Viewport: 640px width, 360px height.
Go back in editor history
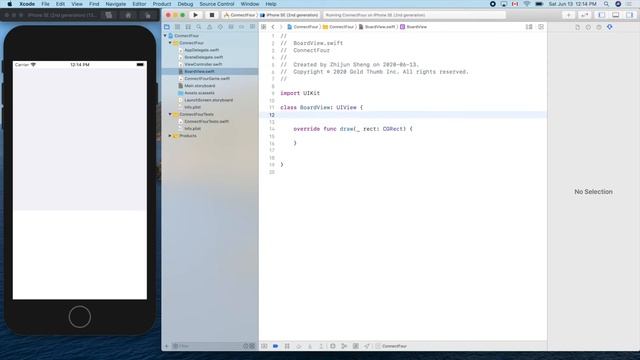point(273,27)
